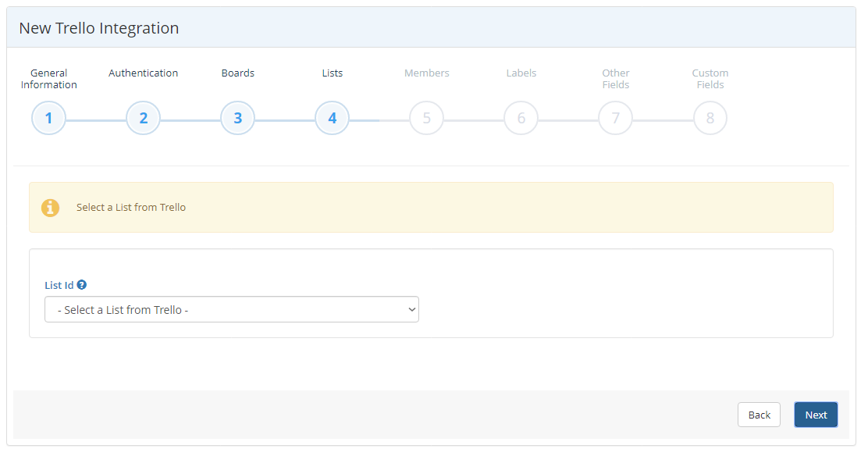868x456 pixels.
Task: Click step 7 circle for Other Fields
Action: [615, 118]
